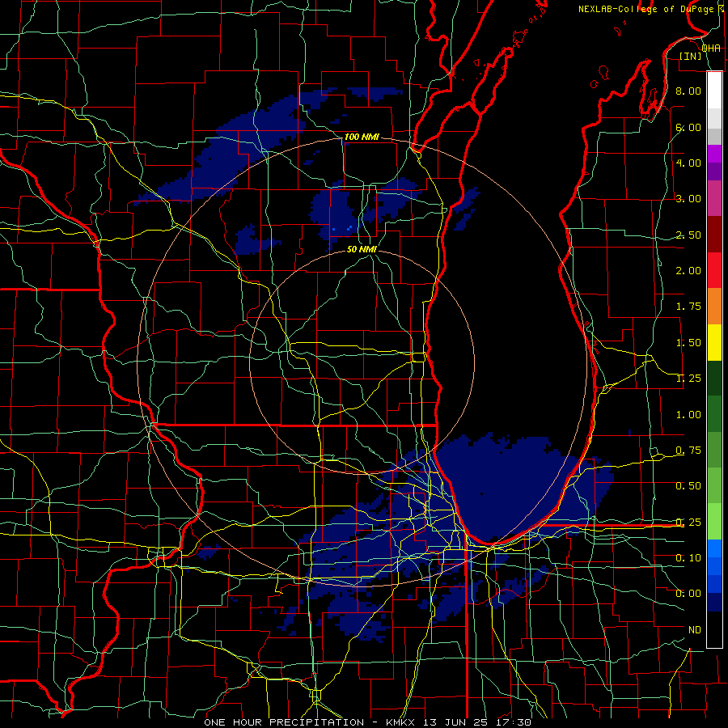The height and width of the screenshot is (728, 728).
Task: Click the 8.00 value on precipitation scale
Action: point(688,91)
